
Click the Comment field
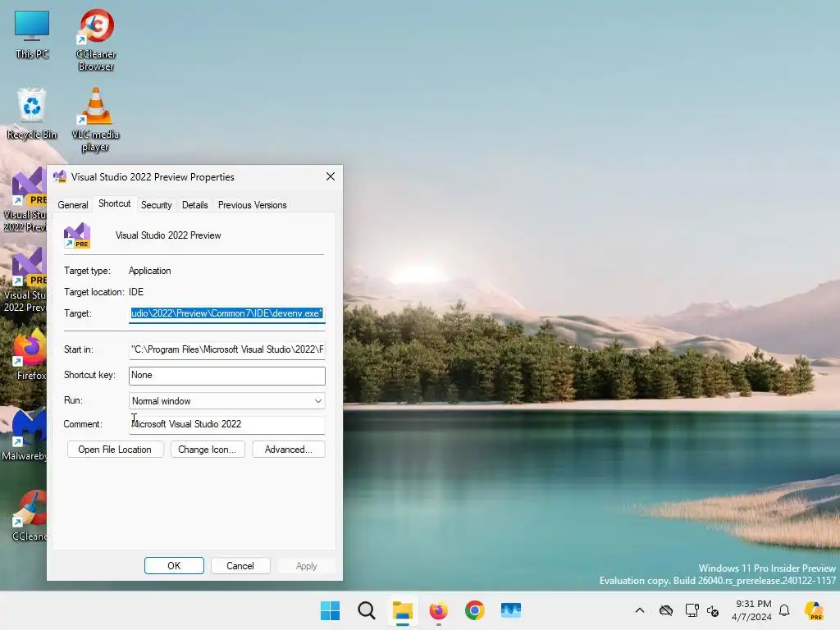(x=227, y=424)
